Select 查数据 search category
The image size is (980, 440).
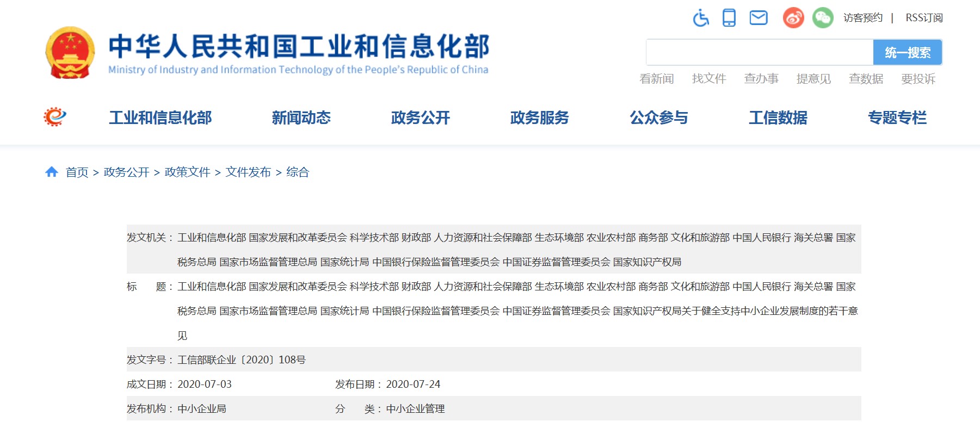coord(866,79)
